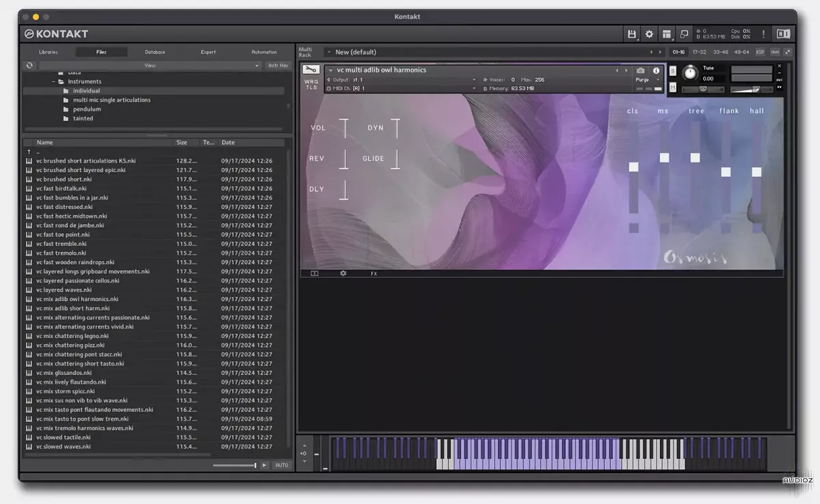820x504 pixels.
Task: Minimize instrument header with the dash icon
Action: pos(780,72)
